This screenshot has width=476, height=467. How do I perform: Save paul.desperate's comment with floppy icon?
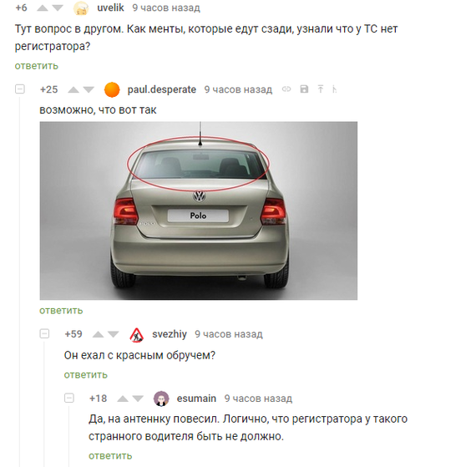click(304, 89)
